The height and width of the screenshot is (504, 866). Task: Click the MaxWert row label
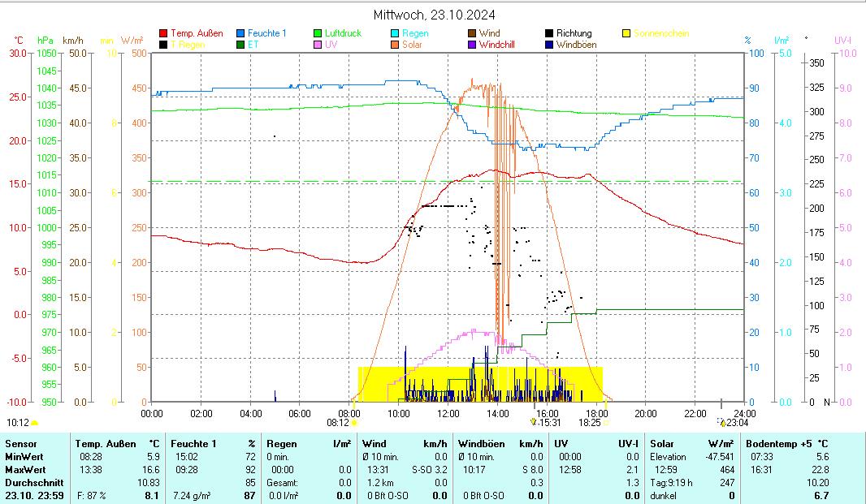[x=25, y=470]
